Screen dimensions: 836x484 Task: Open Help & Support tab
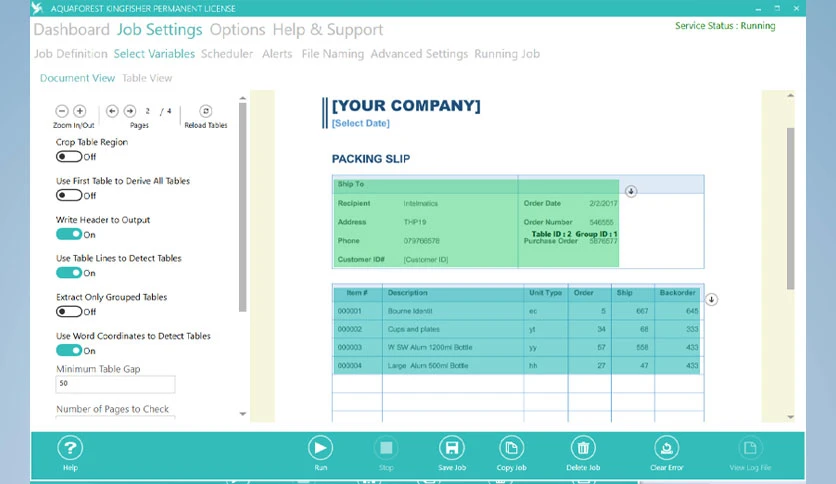(x=328, y=30)
